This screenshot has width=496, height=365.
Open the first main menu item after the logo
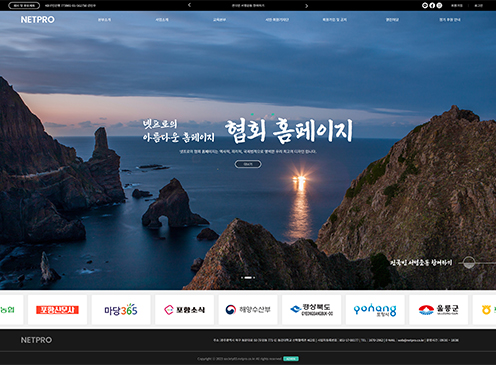(x=104, y=20)
